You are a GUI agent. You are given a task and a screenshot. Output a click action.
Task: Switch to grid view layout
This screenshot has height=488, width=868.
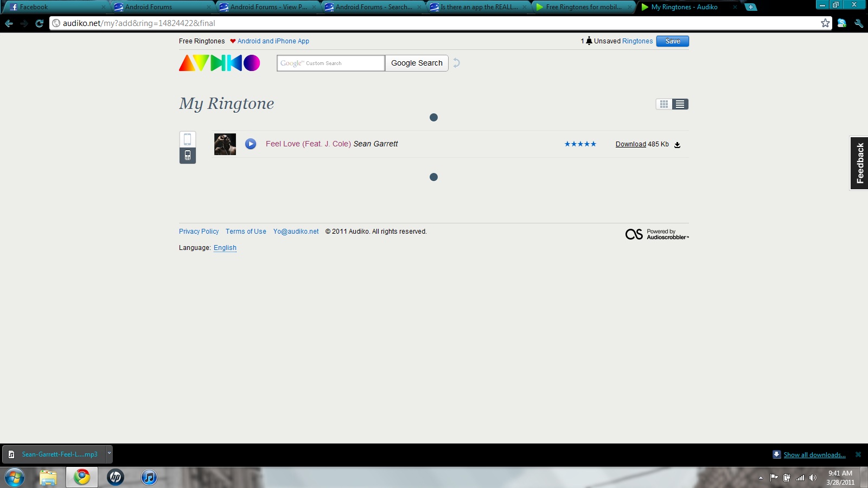pyautogui.click(x=664, y=104)
